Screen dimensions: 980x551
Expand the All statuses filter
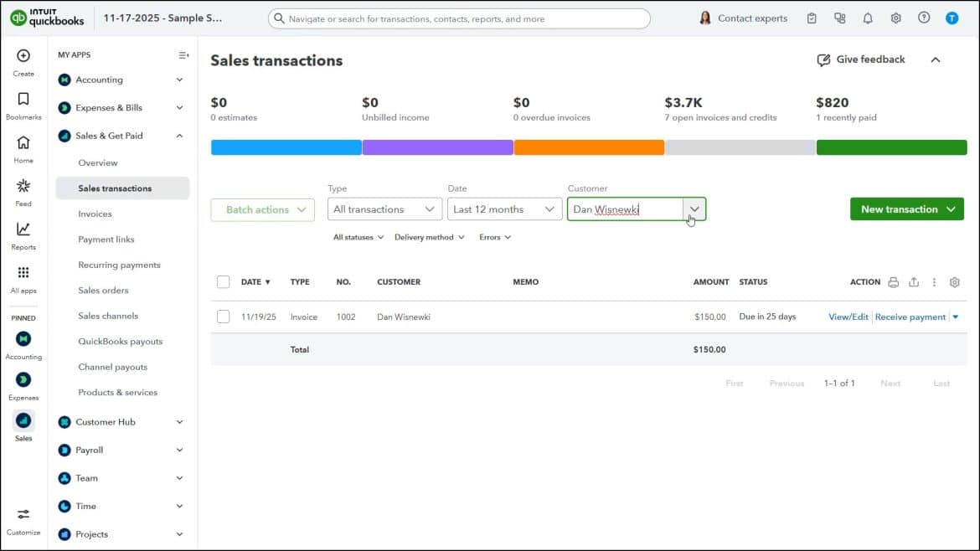pos(358,237)
